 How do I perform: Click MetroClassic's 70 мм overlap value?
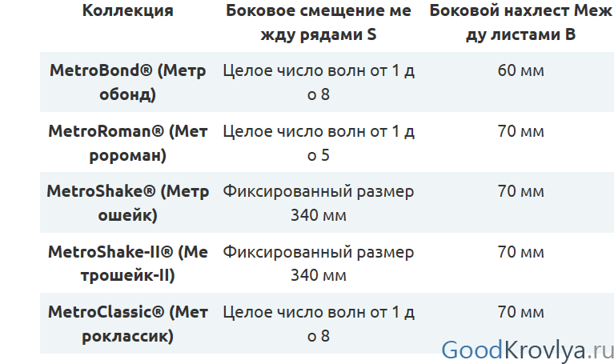click(x=521, y=312)
